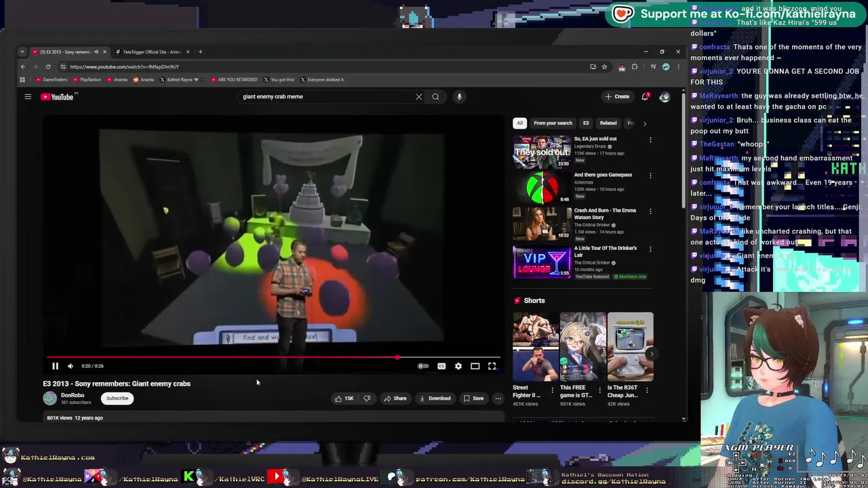This screenshot has height=488, width=868.
Task: Open the browser extensions puzzle icon
Action: 635,67
